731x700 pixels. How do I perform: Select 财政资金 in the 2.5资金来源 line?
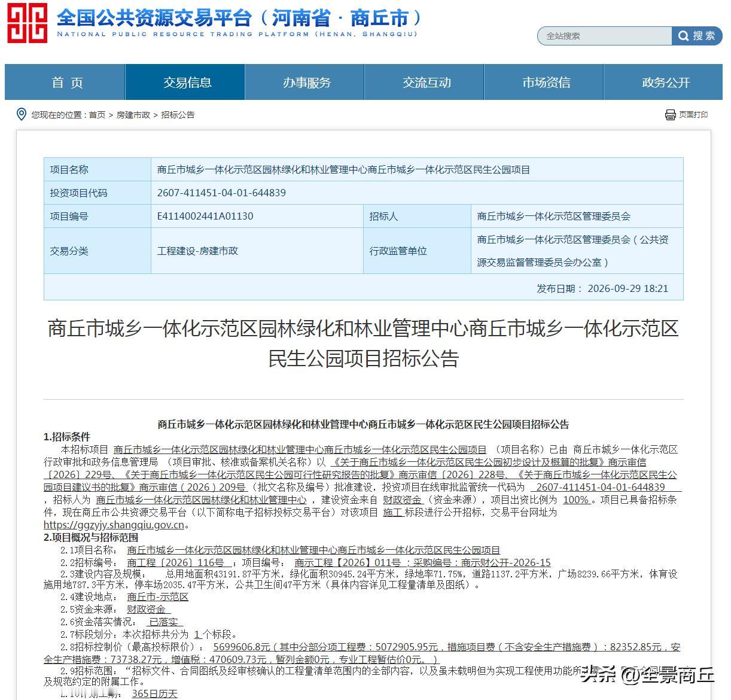pos(146,609)
